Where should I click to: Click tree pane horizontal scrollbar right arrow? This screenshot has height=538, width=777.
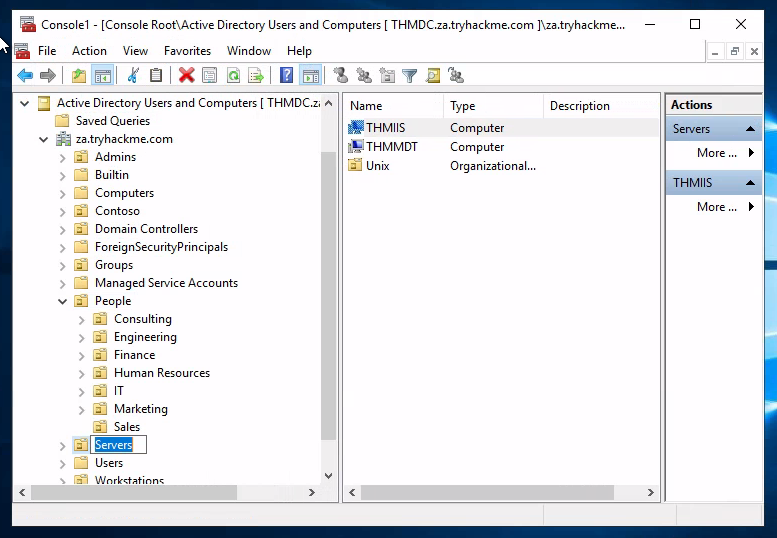point(312,492)
